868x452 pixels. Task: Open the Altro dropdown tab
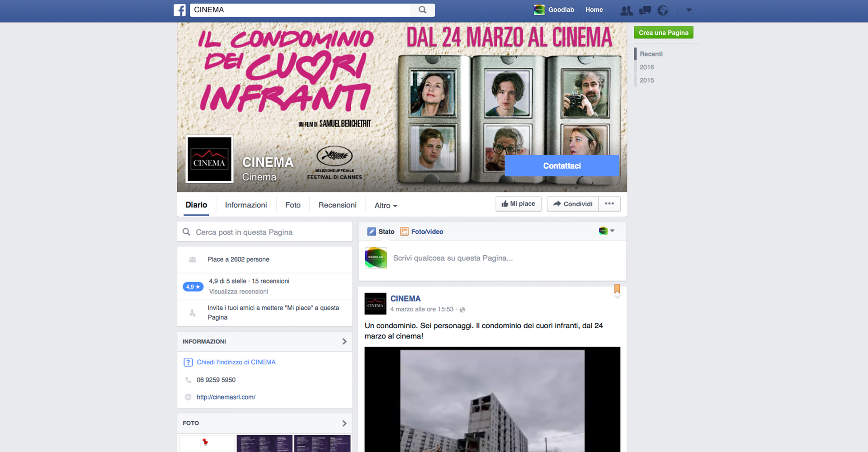[x=386, y=206]
